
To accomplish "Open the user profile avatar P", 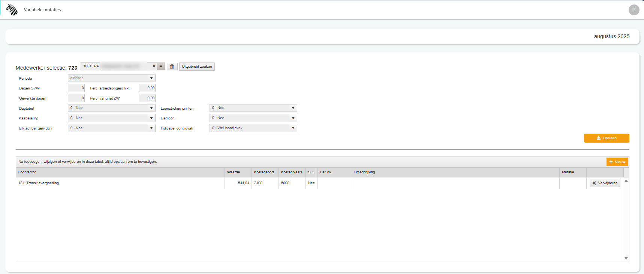I will click(x=634, y=10).
